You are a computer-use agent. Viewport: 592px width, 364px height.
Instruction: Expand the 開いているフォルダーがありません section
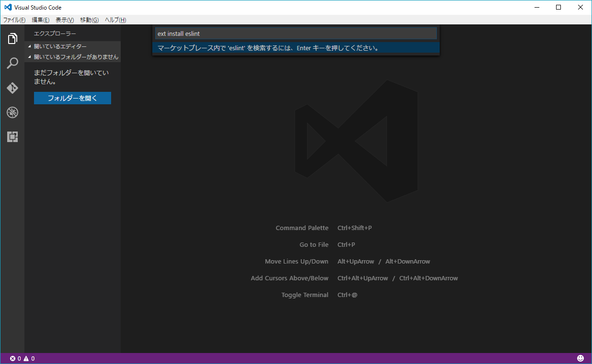(x=73, y=56)
